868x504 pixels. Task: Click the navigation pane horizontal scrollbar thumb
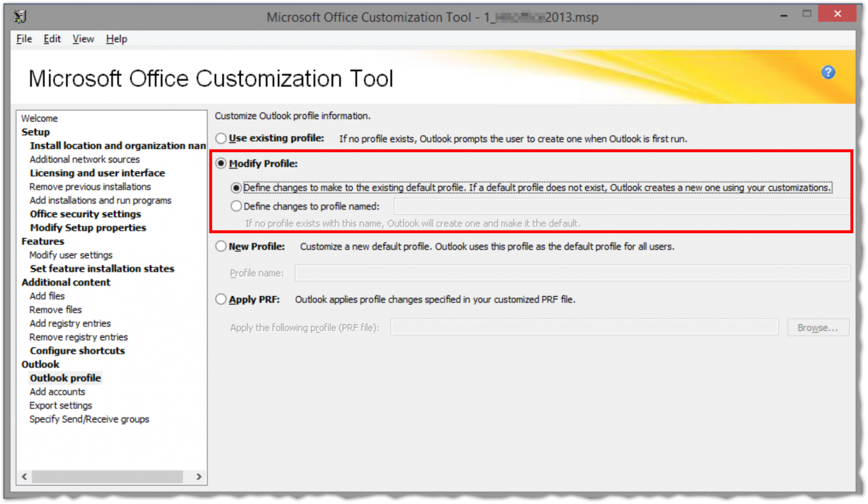pos(107,476)
